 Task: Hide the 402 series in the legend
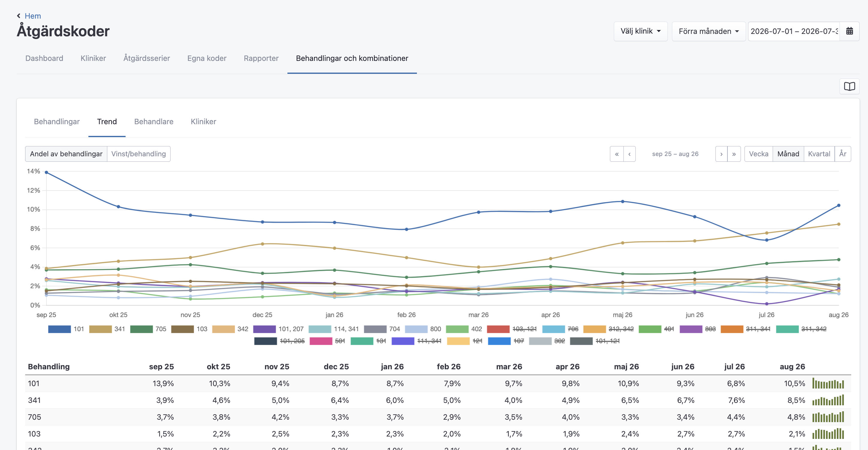[464, 329]
